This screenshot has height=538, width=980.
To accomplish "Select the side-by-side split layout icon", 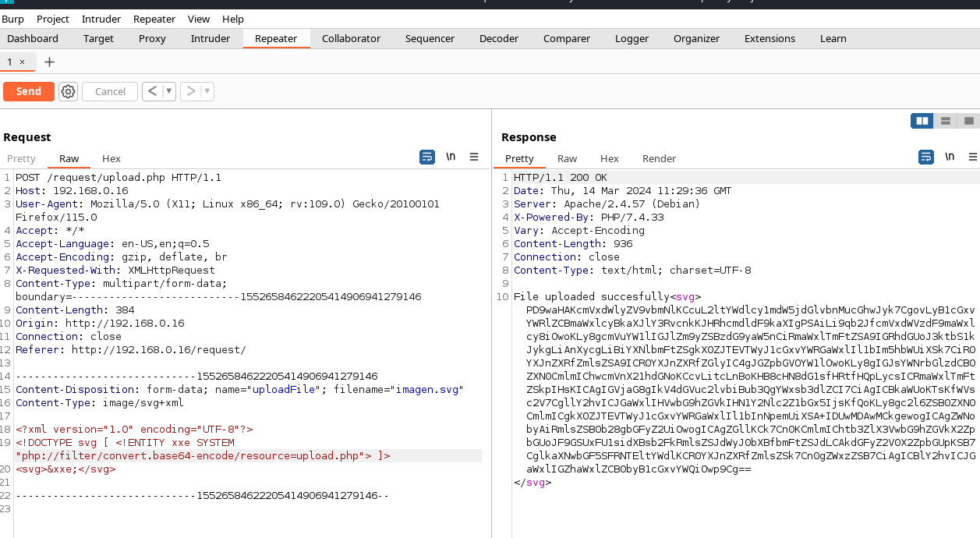I will (922, 121).
